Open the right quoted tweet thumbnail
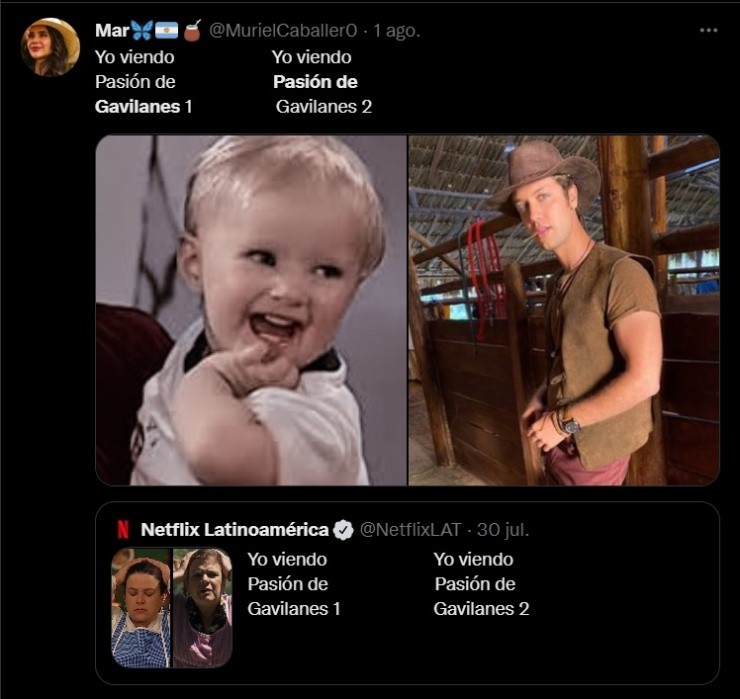The width and height of the screenshot is (740, 699). 202,607
